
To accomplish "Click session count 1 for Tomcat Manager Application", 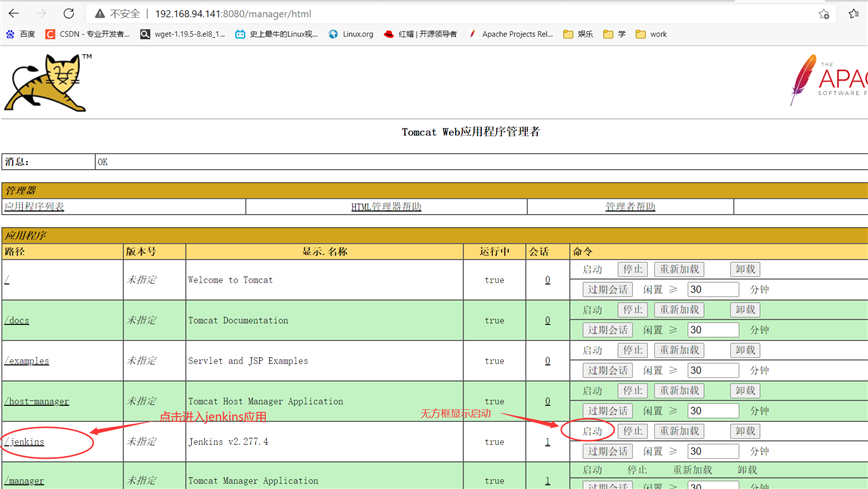I will point(547,481).
